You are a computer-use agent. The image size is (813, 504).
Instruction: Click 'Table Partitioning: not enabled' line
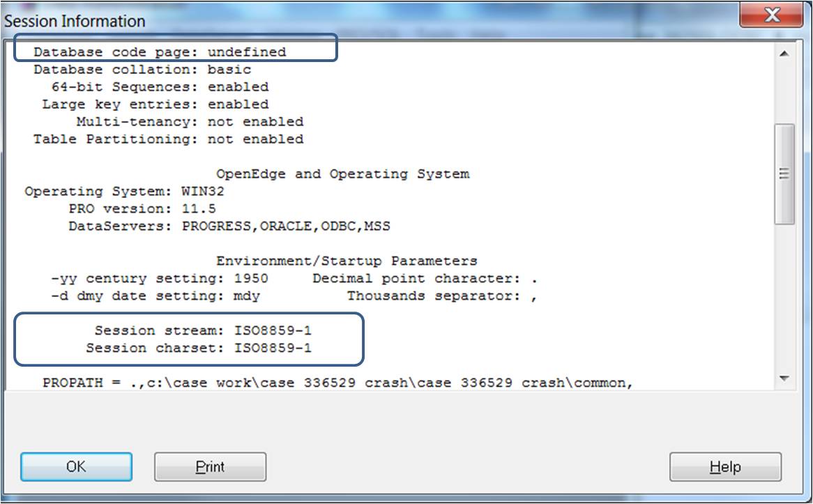169,139
